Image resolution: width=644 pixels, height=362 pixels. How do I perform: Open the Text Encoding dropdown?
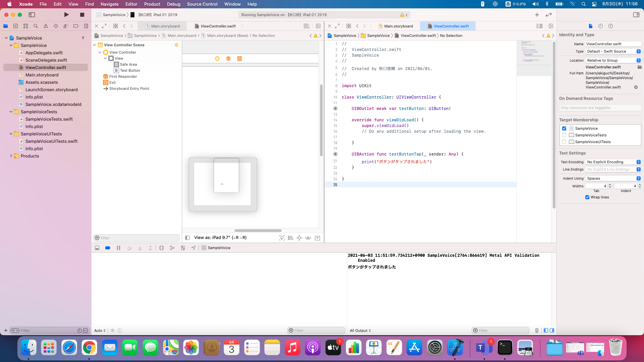pyautogui.click(x=613, y=162)
